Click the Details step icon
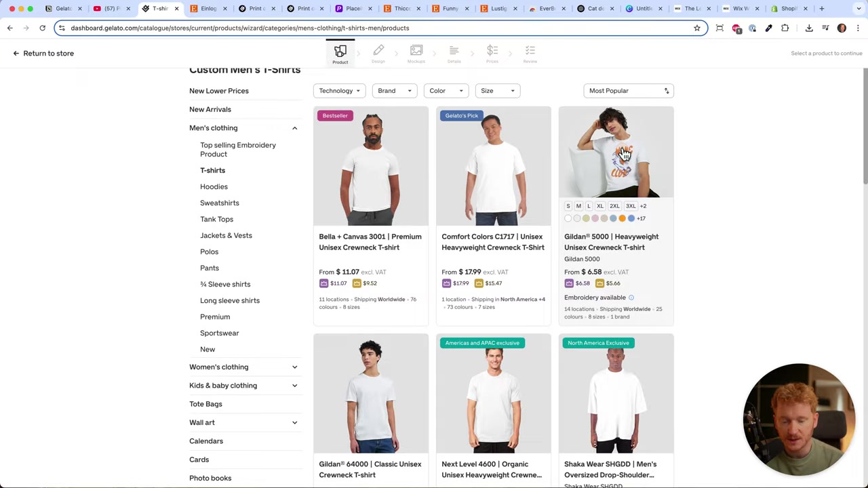This screenshot has width=868, height=488. [x=454, y=51]
